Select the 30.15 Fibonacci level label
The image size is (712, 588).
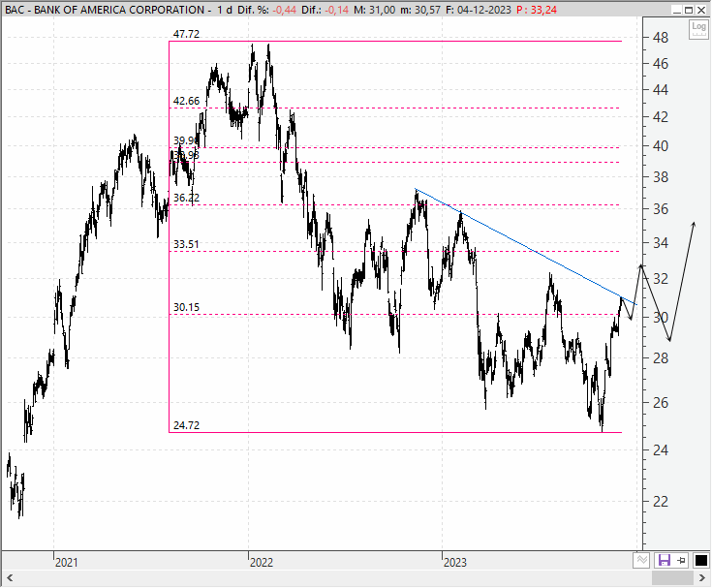pos(186,307)
